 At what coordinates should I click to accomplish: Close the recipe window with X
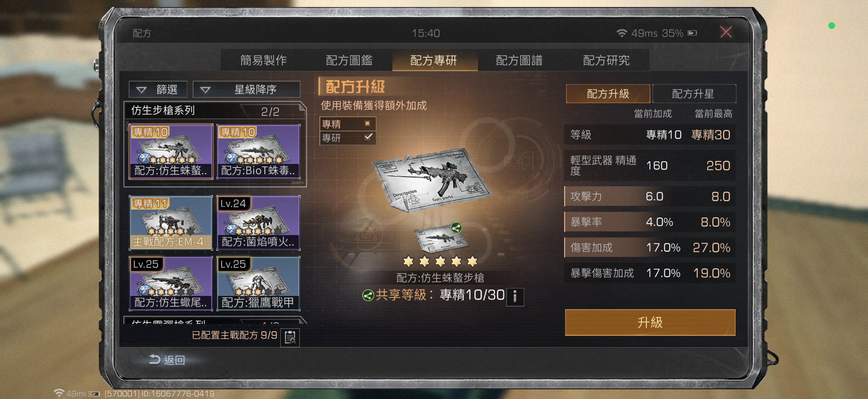(x=726, y=32)
